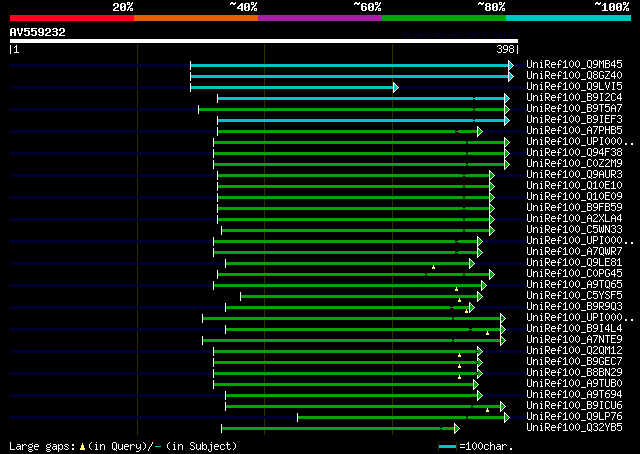Click the query end position 398 label
This screenshot has width=640, height=454.
[x=505, y=49]
